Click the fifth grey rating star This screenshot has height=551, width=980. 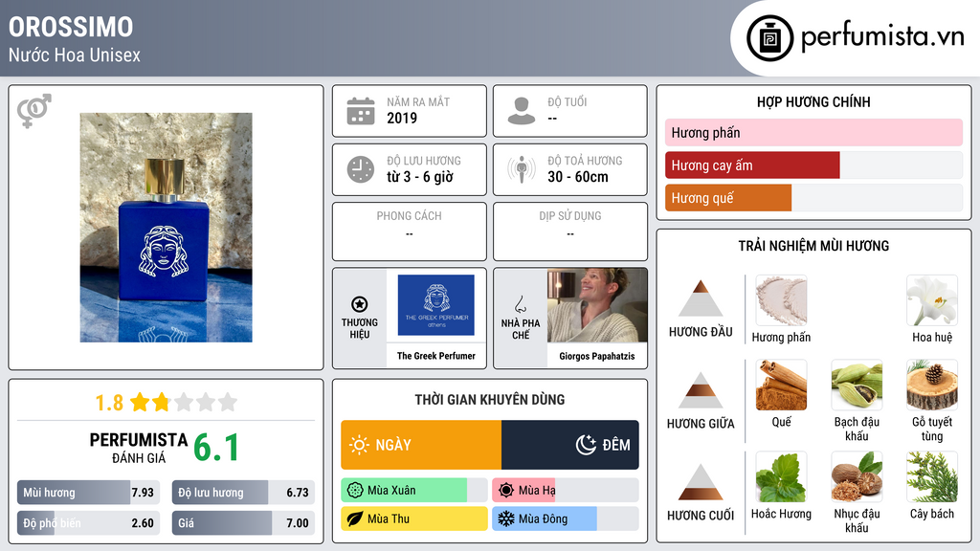(x=228, y=402)
